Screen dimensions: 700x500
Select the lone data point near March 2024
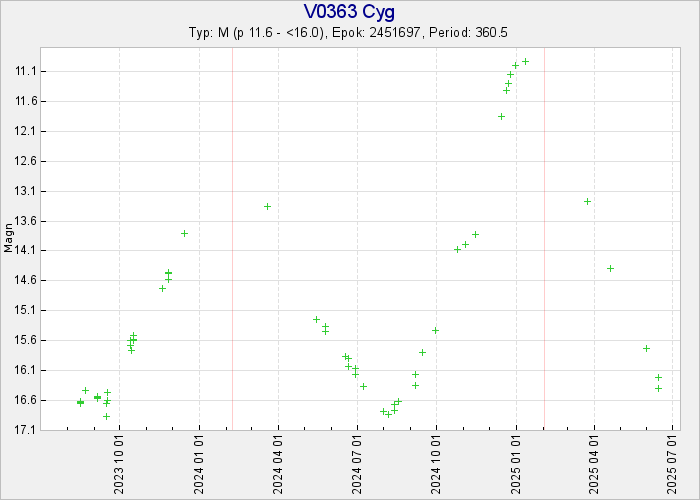point(267,207)
